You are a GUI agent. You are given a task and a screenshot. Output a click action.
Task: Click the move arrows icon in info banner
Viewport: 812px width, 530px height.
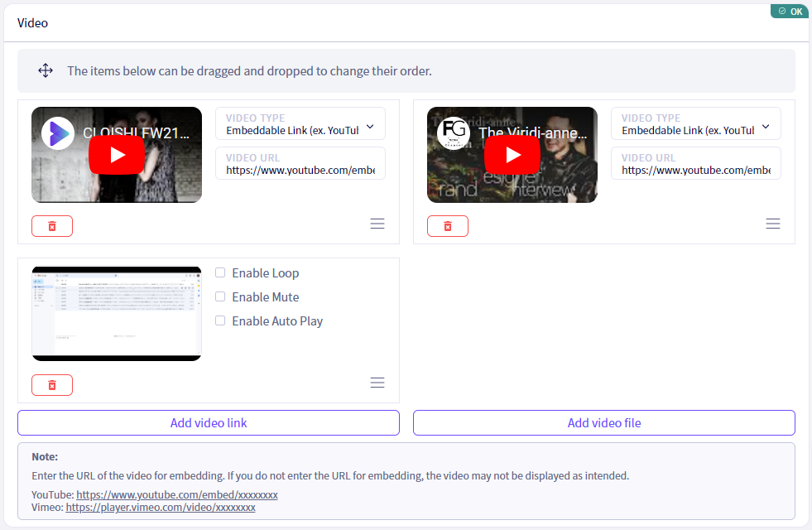46,70
